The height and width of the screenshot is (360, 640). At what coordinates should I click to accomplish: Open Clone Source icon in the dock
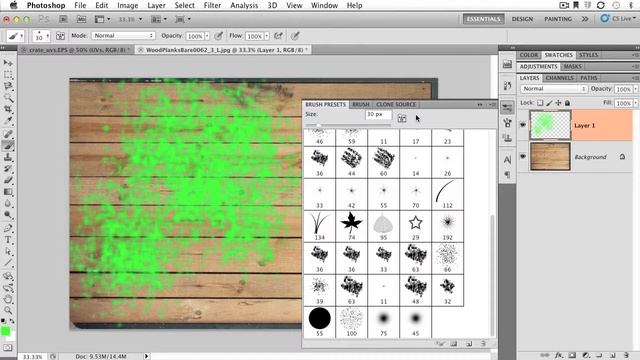pyautogui.click(x=507, y=138)
